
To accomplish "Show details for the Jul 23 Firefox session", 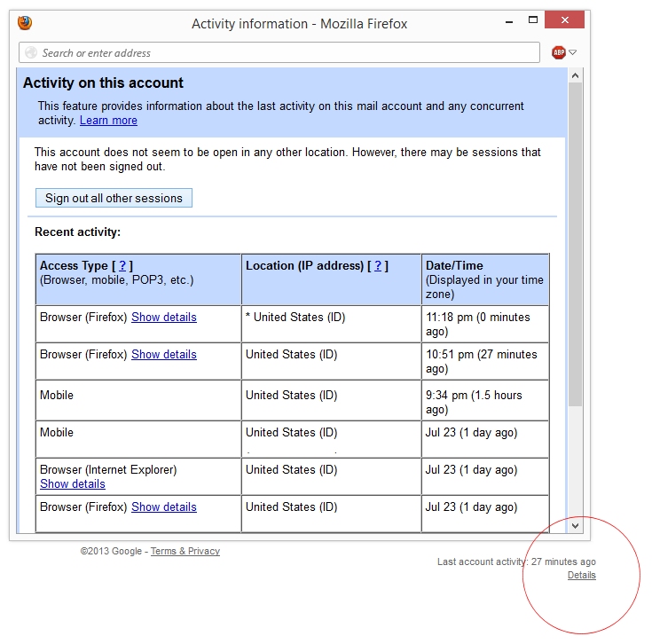I will [x=164, y=507].
